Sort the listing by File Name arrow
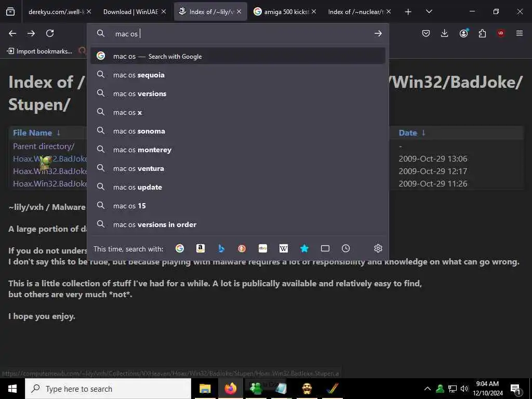Viewport: 532px width, 399px height. [58, 132]
